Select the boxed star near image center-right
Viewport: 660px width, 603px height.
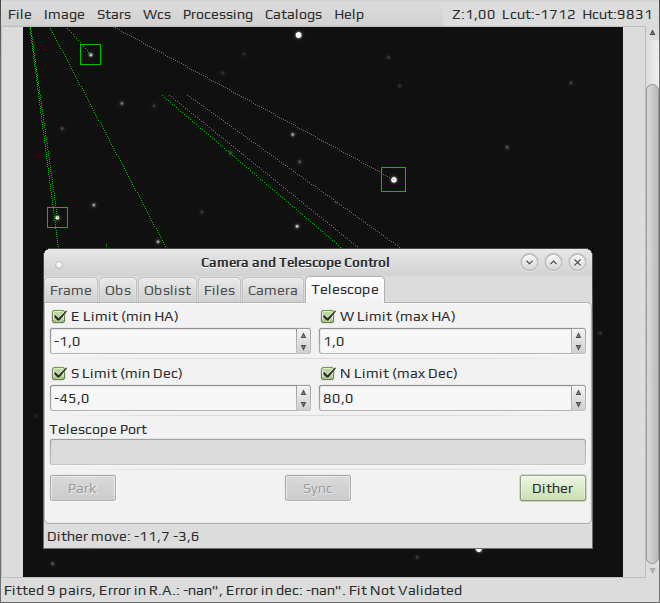point(394,180)
